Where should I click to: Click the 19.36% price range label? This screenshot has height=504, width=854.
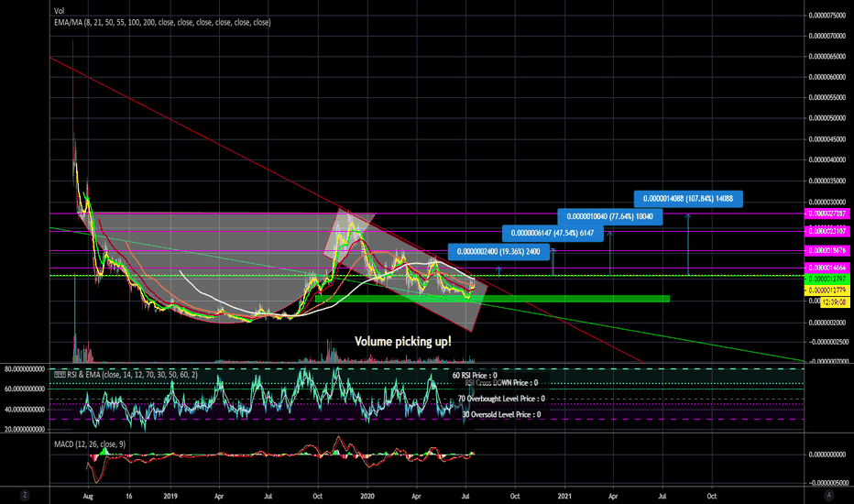coord(498,252)
